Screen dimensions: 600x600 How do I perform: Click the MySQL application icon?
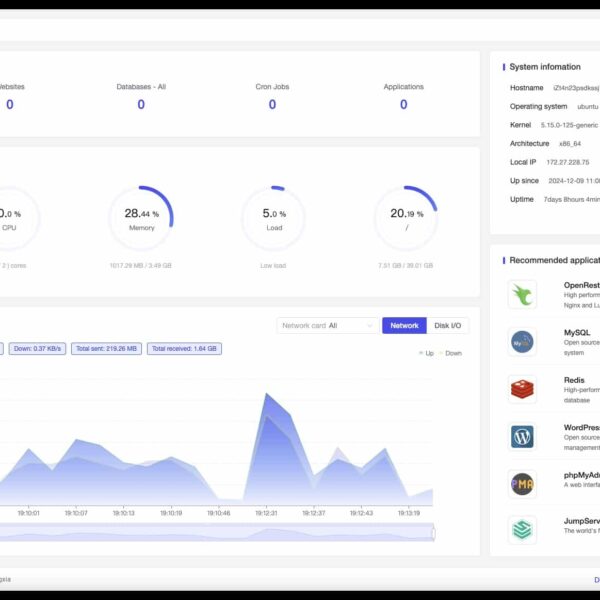[x=522, y=341]
